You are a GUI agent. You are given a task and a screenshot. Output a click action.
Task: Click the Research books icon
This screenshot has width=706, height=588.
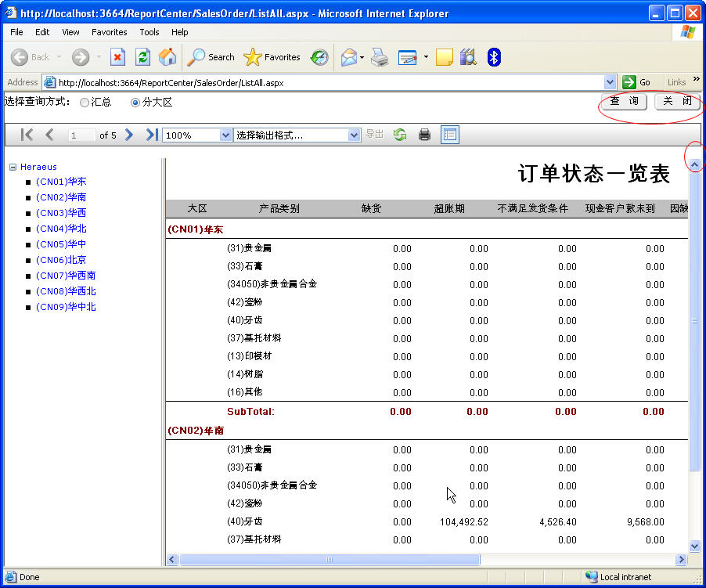[468, 57]
